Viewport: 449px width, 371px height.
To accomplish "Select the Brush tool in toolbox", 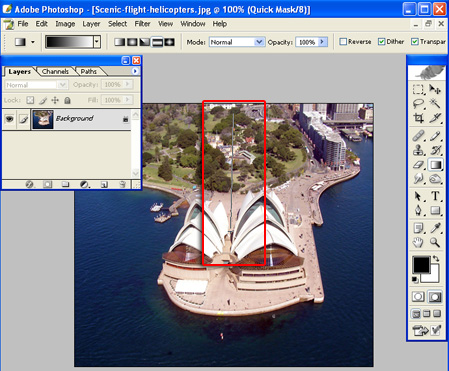I will click(435, 136).
